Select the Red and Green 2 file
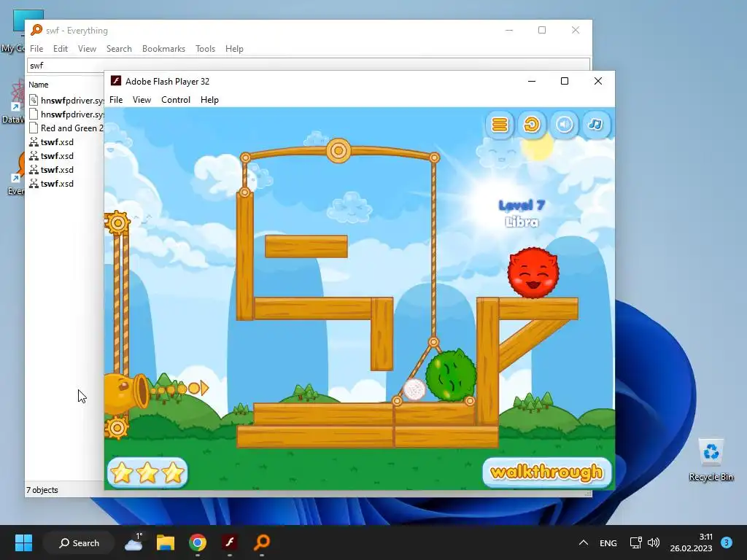The image size is (747, 560). 66,128
